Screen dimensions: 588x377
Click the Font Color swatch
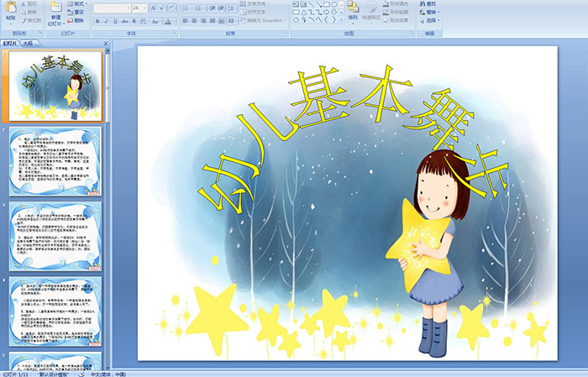(x=168, y=21)
